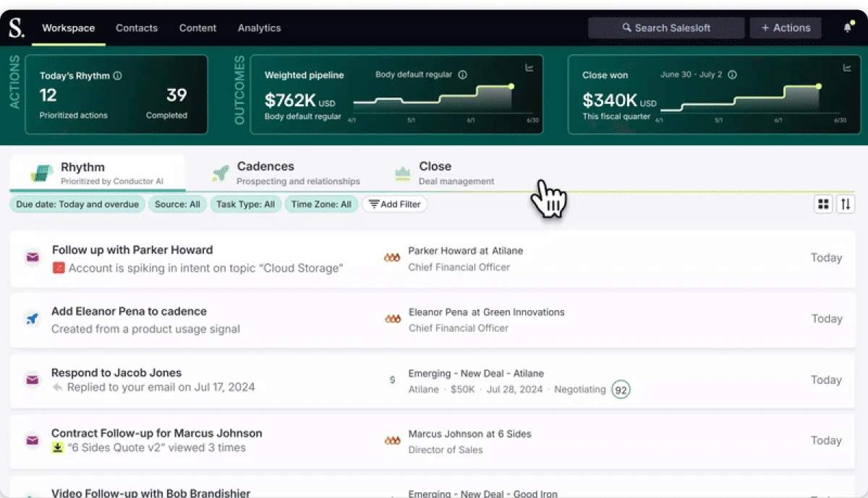Click the deal score 92 badge
Screen dimensions: 868x498
(x=620, y=390)
